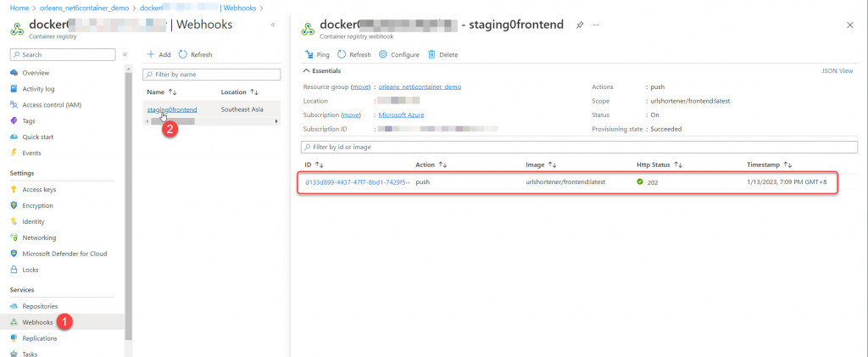Image resolution: width=868 pixels, height=357 pixels.
Task: Collapse the Webhooks blade with double chevron
Action: (x=273, y=25)
